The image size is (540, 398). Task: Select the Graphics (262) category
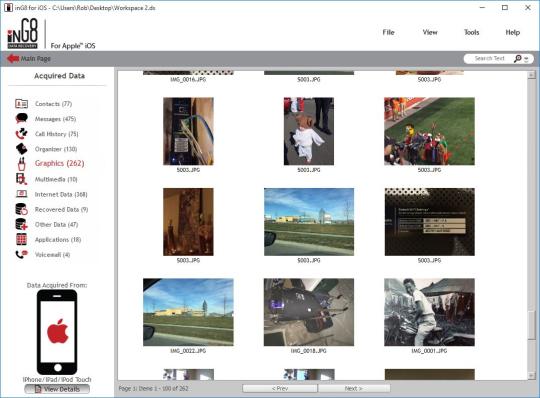pyautogui.click(x=60, y=163)
